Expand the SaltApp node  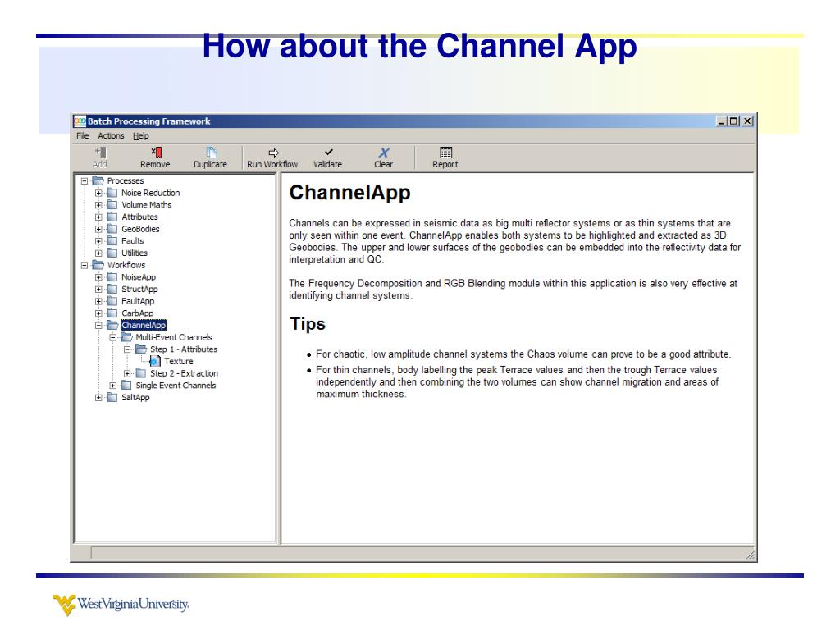click(98, 398)
